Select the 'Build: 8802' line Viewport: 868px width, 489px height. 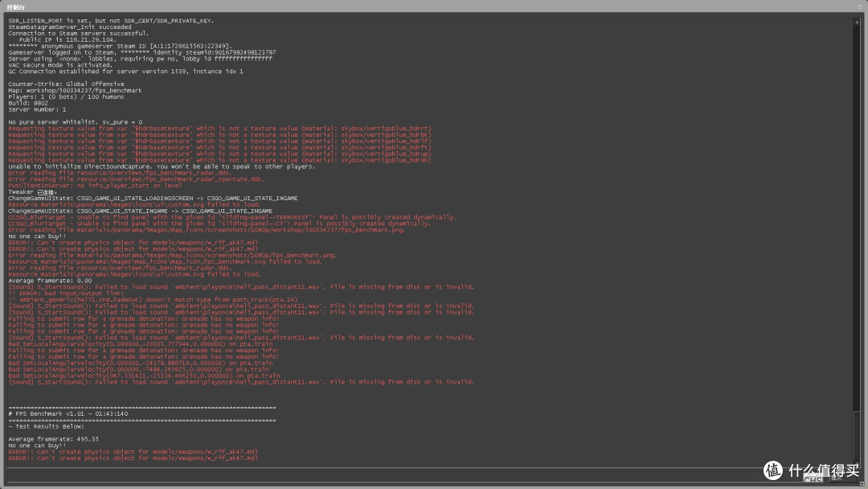click(28, 103)
